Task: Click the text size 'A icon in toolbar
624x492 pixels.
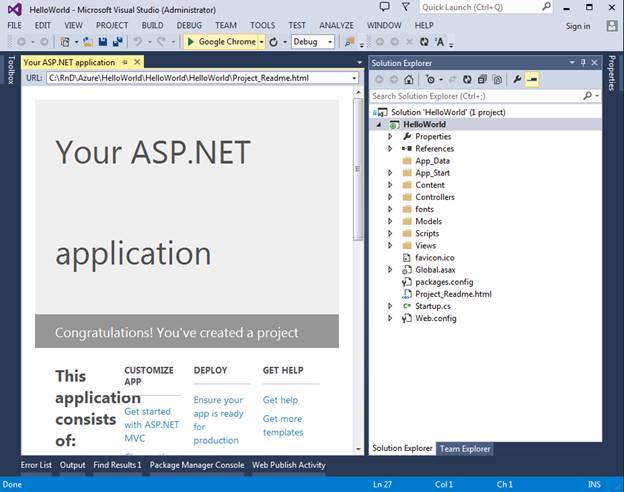Action: pyautogui.click(x=439, y=42)
